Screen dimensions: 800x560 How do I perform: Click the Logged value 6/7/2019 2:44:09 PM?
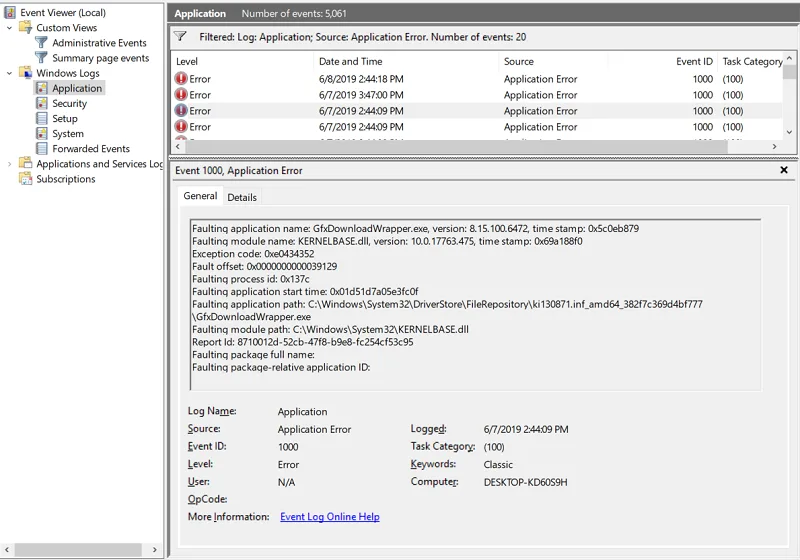pyautogui.click(x=526, y=429)
